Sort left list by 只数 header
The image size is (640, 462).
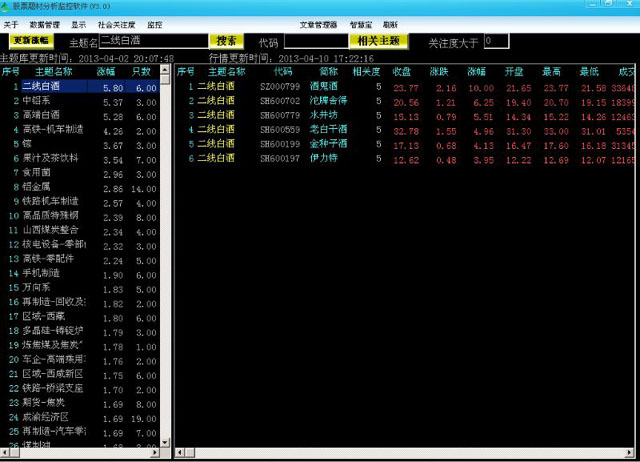tap(141, 71)
